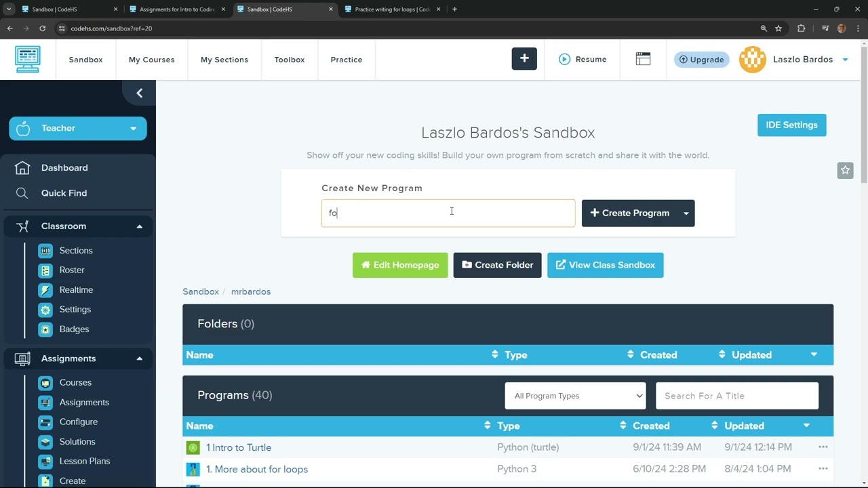The height and width of the screenshot is (488, 868).
Task: Open browser extensions puzzle icon
Action: pyautogui.click(x=802, y=28)
